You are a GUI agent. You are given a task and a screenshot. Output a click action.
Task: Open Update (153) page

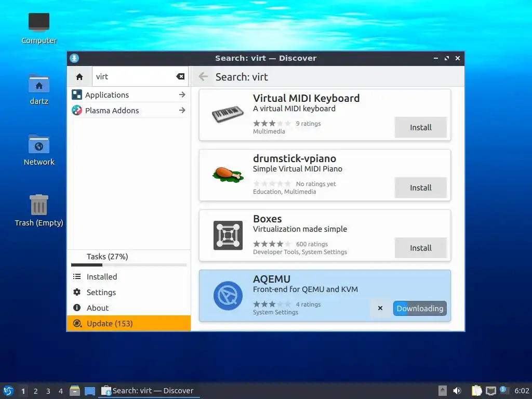point(129,323)
